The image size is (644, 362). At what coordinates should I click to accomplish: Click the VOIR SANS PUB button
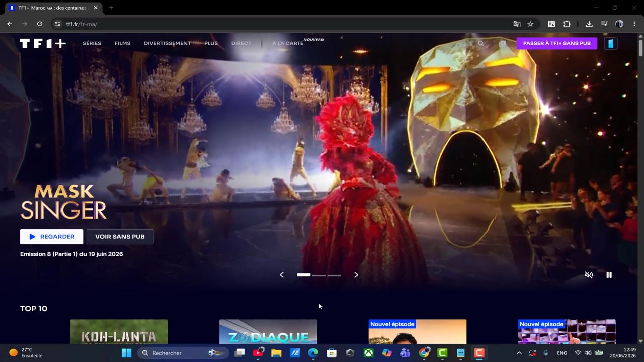pyautogui.click(x=120, y=237)
